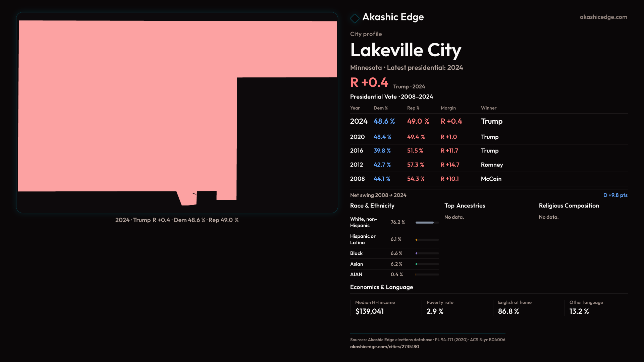Viewport: 644px width, 362px height.
Task: Click the 2012 Romney result row
Action: 426,165
